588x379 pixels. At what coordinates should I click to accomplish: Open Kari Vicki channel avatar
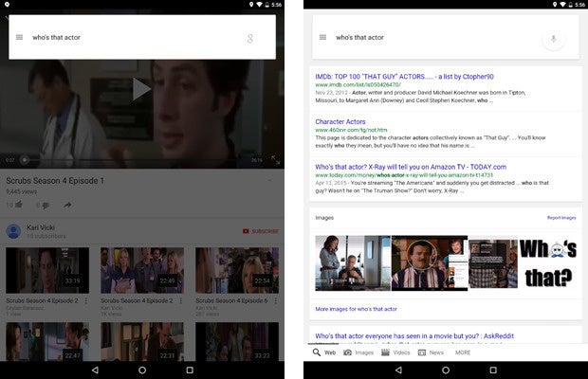click(x=13, y=231)
